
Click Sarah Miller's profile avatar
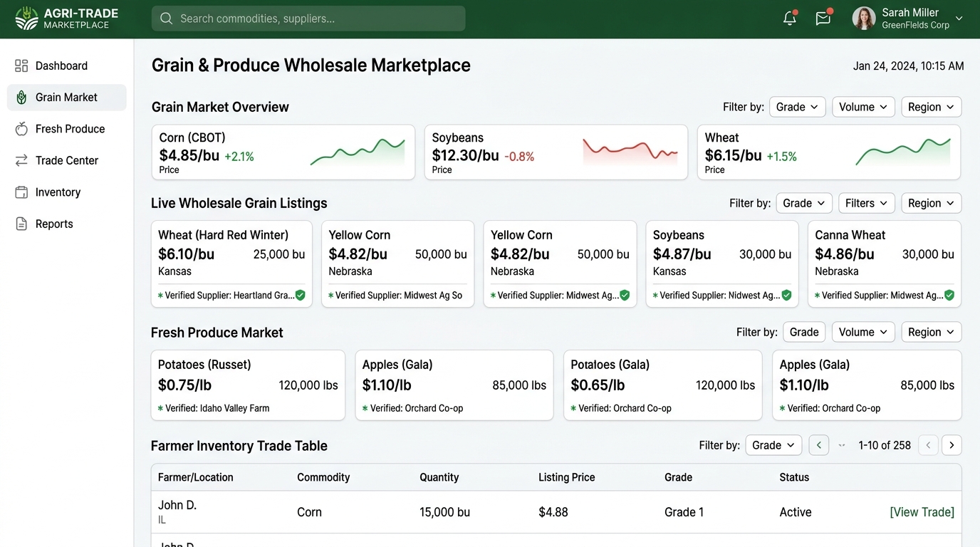864,19
